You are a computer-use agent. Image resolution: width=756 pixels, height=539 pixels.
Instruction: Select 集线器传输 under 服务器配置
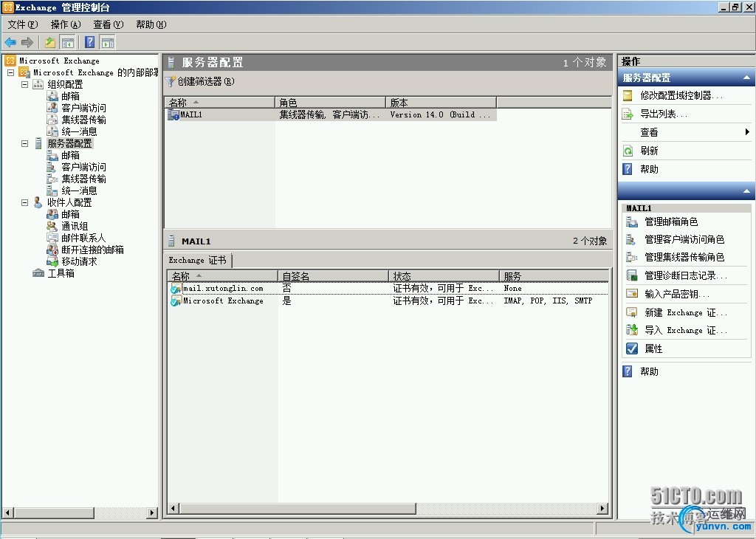tap(83, 179)
